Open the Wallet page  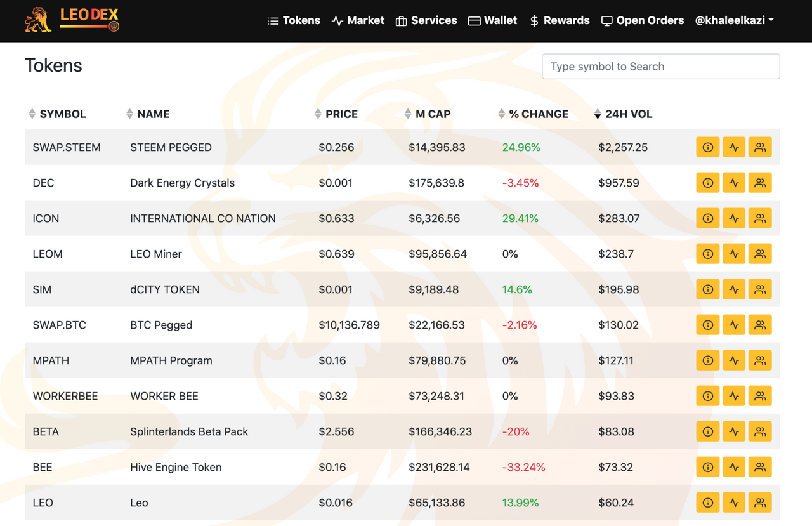point(492,20)
